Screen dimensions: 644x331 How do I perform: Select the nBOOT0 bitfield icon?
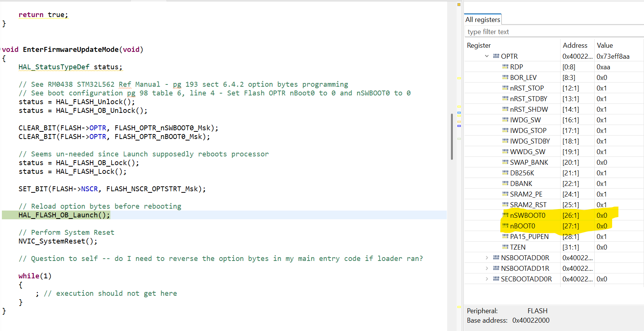coord(505,226)
